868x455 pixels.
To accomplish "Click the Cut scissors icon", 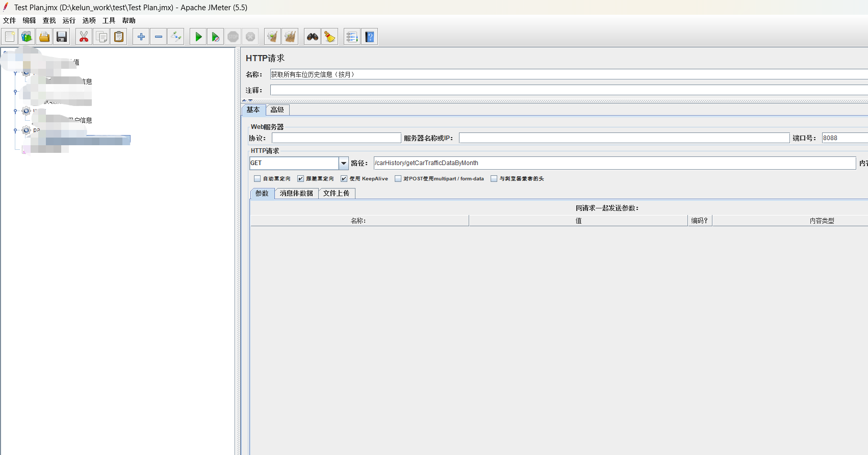I will (x=84, y=37).
